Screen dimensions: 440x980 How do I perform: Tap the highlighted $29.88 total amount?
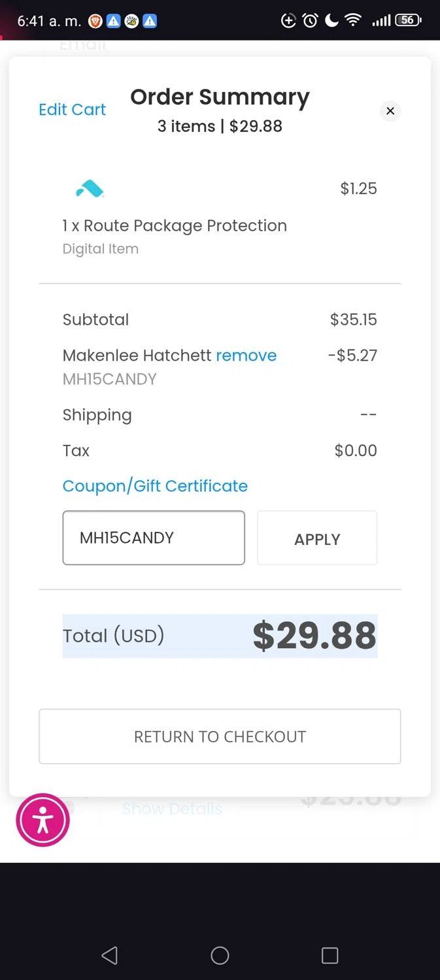pyautogui.click(x=314, y=636)
